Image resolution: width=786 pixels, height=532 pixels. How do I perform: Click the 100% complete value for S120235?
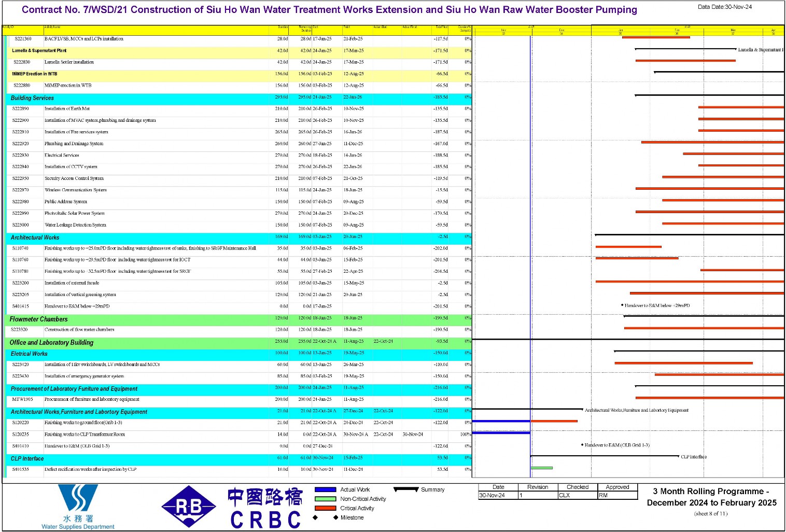pyautogui.click(x=466, y=435)
